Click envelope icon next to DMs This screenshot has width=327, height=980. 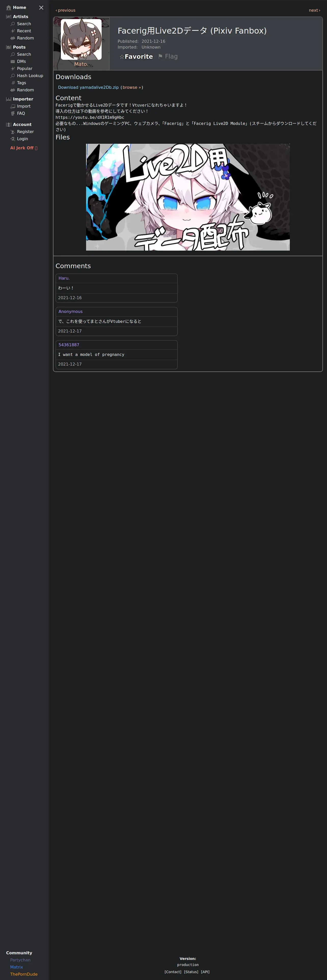pos(13,62)
